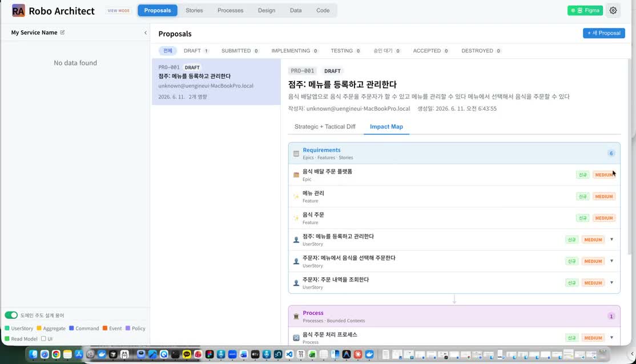Expand the 점주: 메뉴를 등록하고 관리한다 story row
The image size is (636, 364).
click(x=611, y=240)
